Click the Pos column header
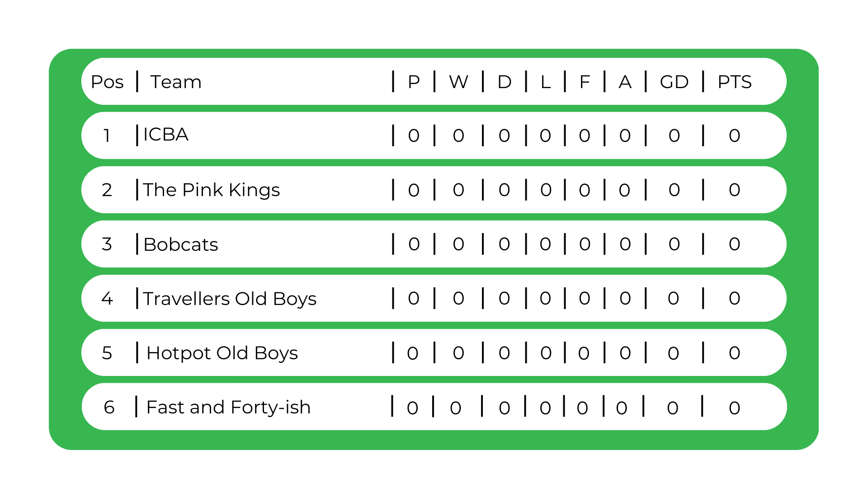 107,82
